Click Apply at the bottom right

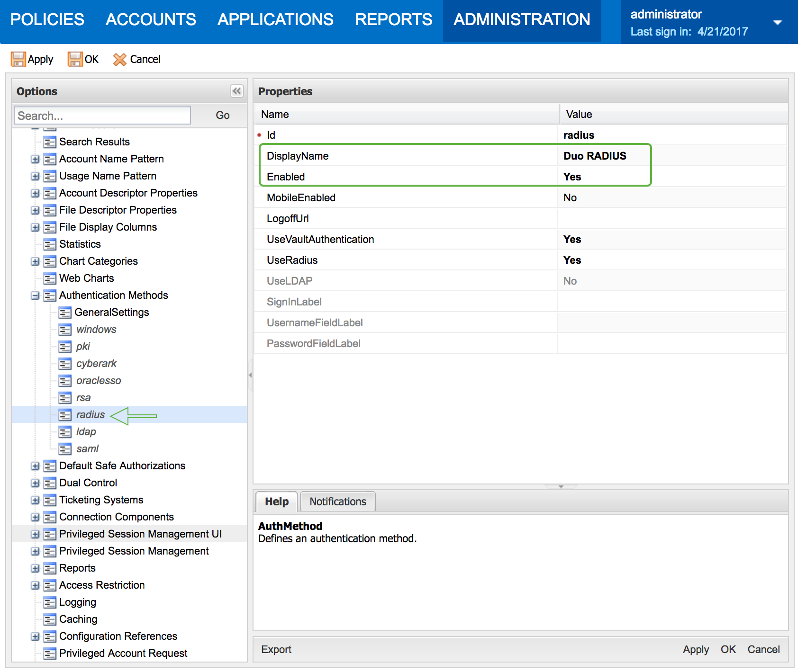[x=695, y=649]
